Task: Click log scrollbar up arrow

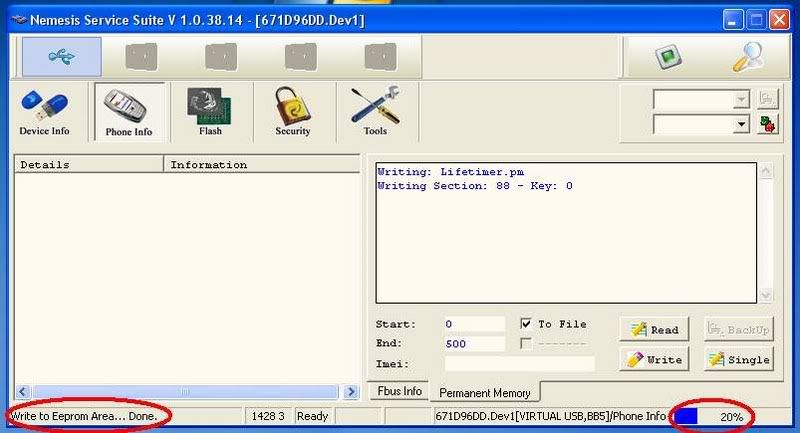Action: [x=765, y=171]
